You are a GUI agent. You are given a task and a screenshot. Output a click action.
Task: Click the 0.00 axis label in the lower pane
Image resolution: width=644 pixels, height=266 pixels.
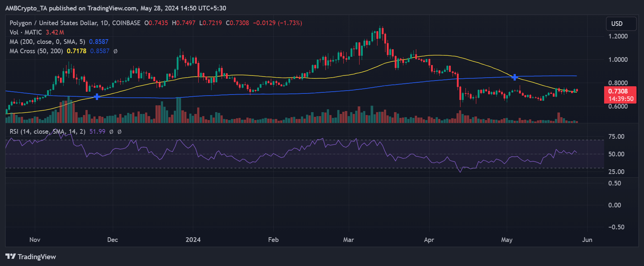pyautogui.click(x=615, y=205)
